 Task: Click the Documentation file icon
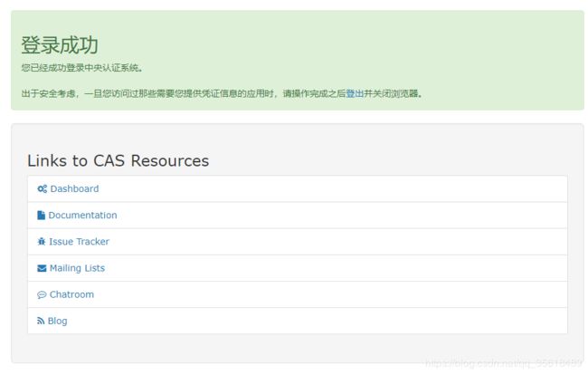(x=42, y=215)
